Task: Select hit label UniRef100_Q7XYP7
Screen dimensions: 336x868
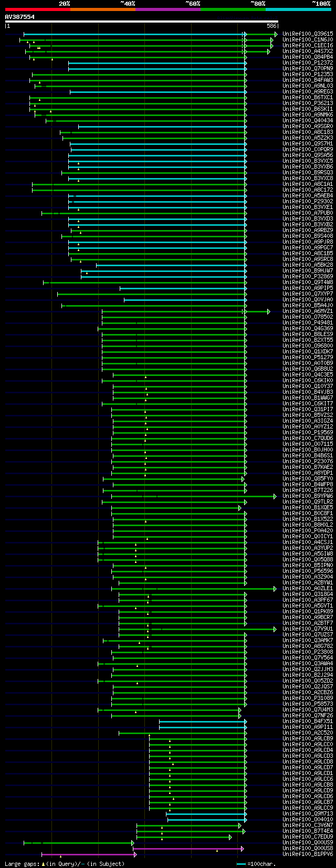Action: 308,294
